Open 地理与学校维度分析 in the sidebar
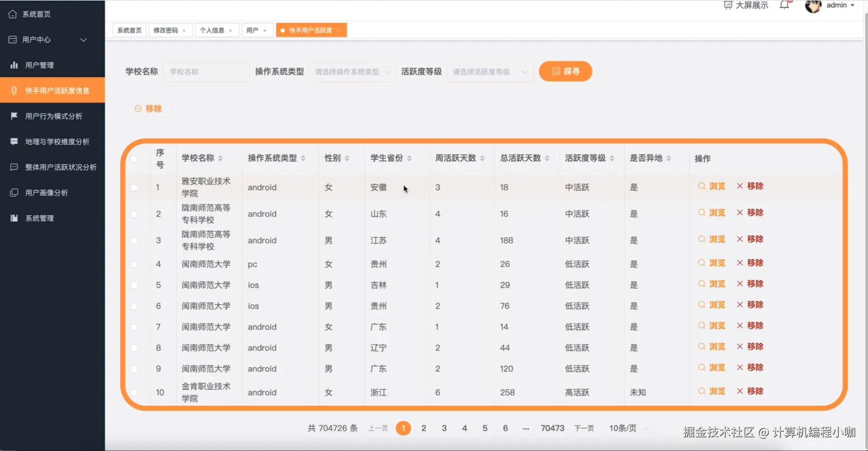Viewport: 868px width, 451px height. tap(52, 142)
